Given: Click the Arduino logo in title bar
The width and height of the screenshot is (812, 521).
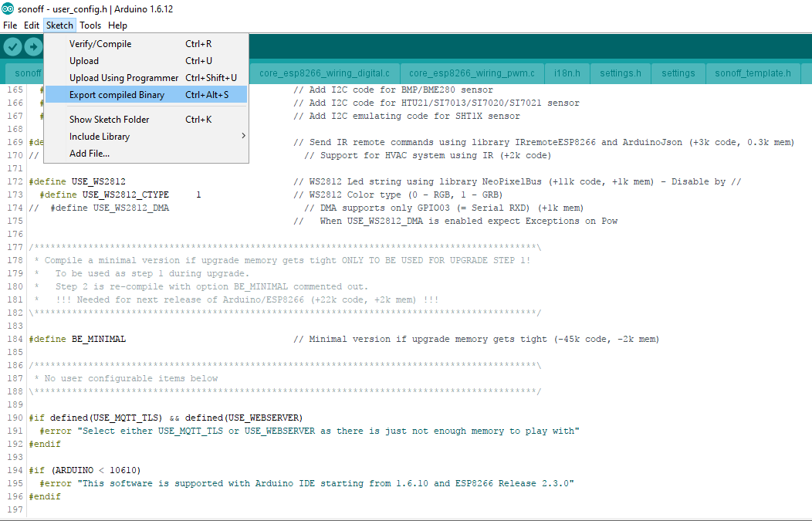Looking at the screenshot, I should [x=8, y=8].
